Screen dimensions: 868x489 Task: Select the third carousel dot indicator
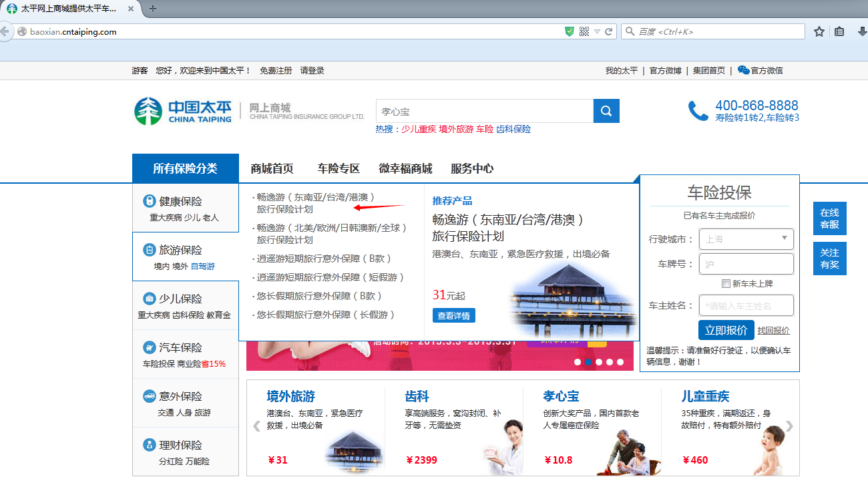point(599,362)
